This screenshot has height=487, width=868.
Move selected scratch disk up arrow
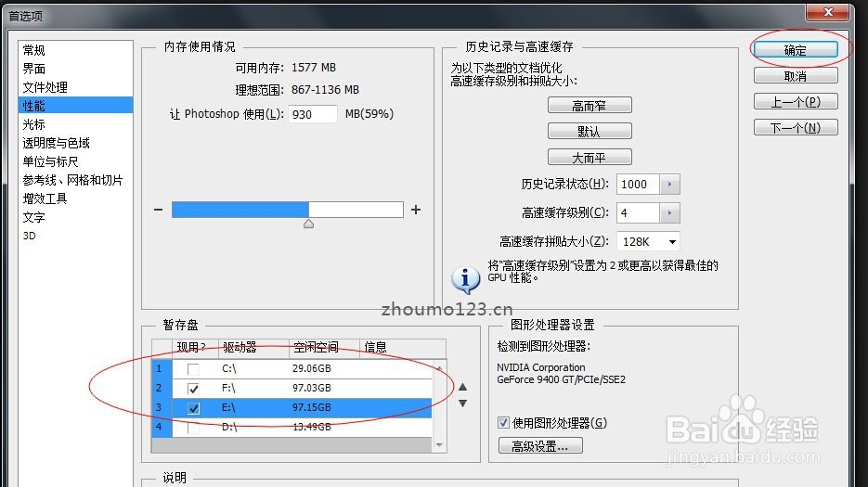point(463,388)
